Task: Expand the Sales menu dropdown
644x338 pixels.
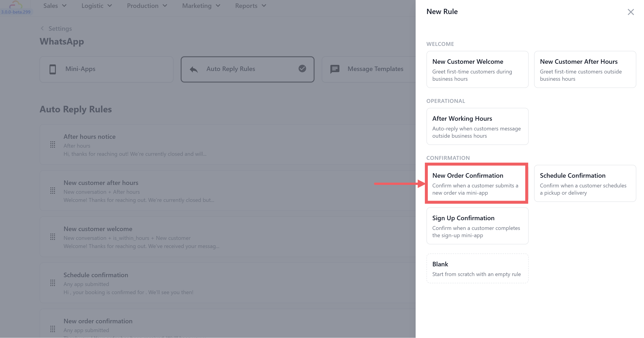Action: [x=55, y=6]
